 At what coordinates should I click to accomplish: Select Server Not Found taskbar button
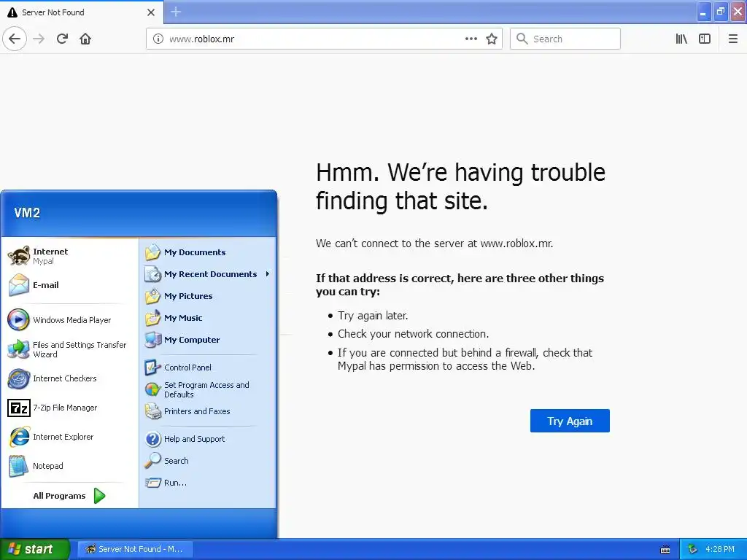pyautogui.click(x=134, y=549)
